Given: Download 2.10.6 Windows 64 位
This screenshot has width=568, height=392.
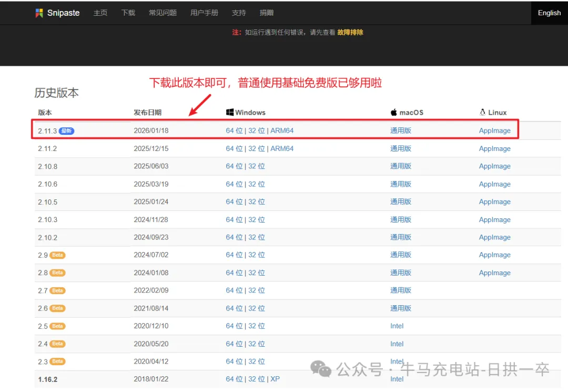Looking at the screenshot, I should (235, 184).
